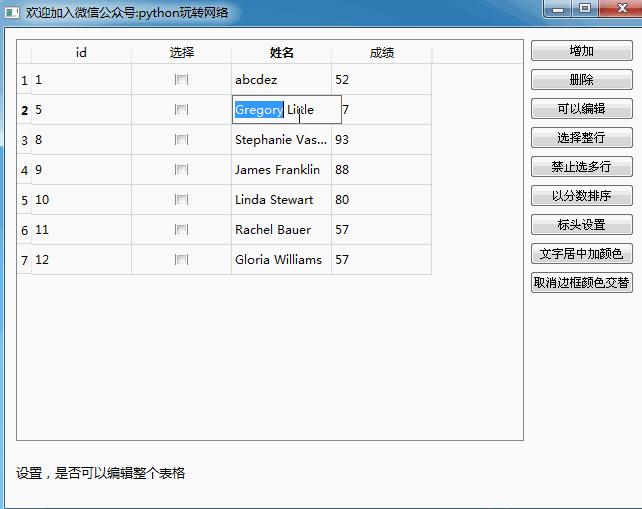Select the score cell showing 93
Screen dimensions: 642x509
pyautogui.click(x=382, y=140)
